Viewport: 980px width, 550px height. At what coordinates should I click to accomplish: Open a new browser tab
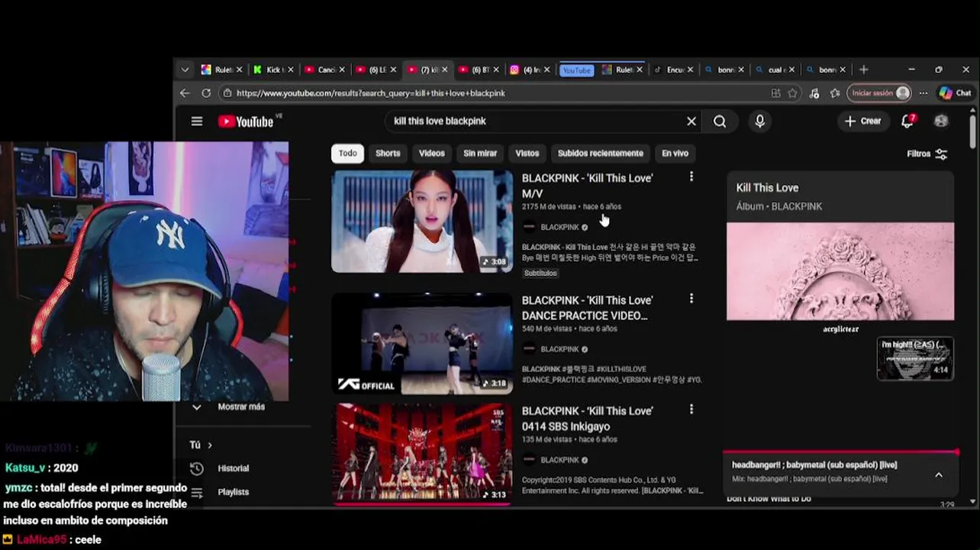point(864,70)
